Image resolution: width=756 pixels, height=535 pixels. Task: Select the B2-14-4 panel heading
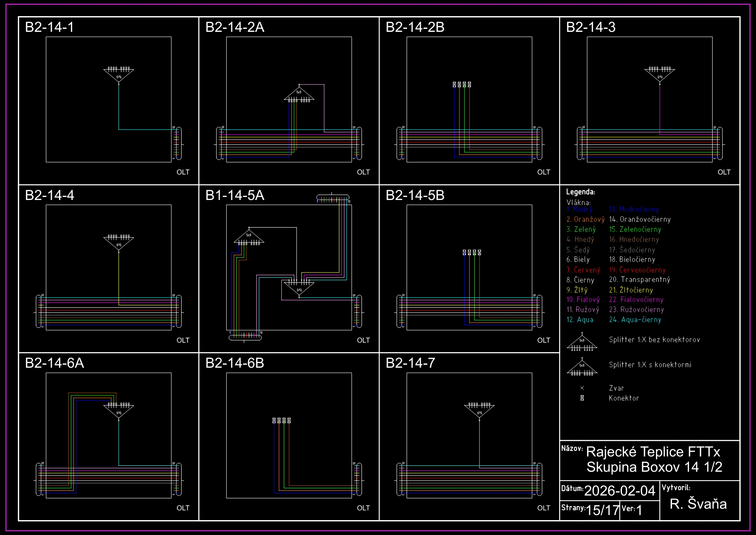pos(50,195)
